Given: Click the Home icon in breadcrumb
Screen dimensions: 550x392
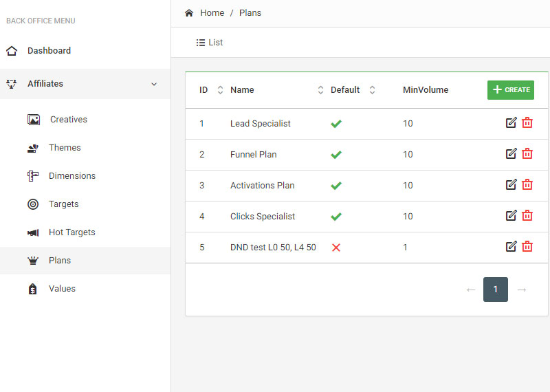Looking at the screenshot, I should tap(189, 13).
